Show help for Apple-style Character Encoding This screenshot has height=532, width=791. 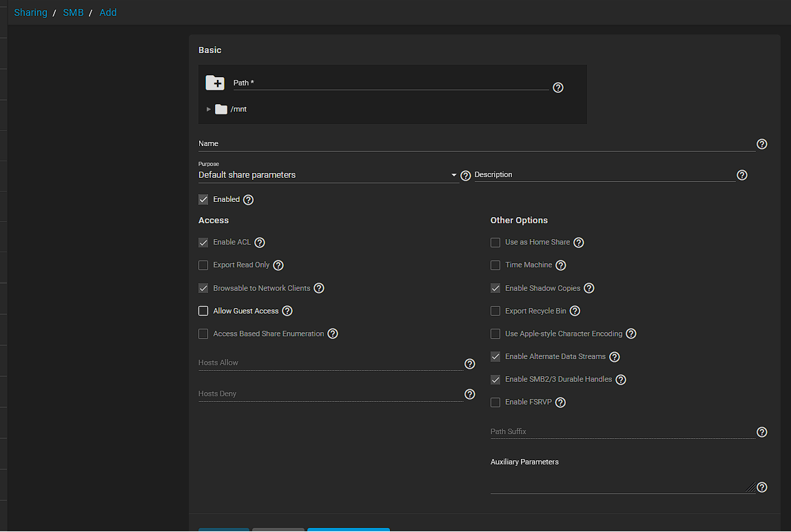click(x=630, y=334)
